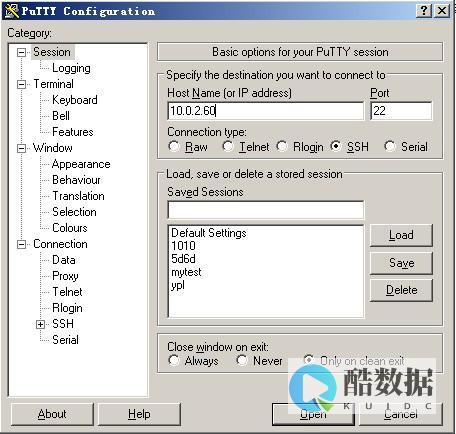The width and height of the screenshot is (456, 434).
Task: Open the Logging category
Action: (x=71, y=68)
